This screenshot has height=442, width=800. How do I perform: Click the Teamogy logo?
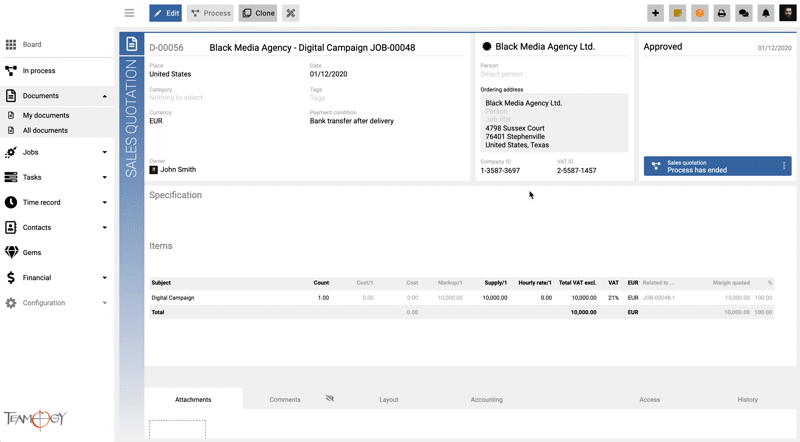pos(35,419)
